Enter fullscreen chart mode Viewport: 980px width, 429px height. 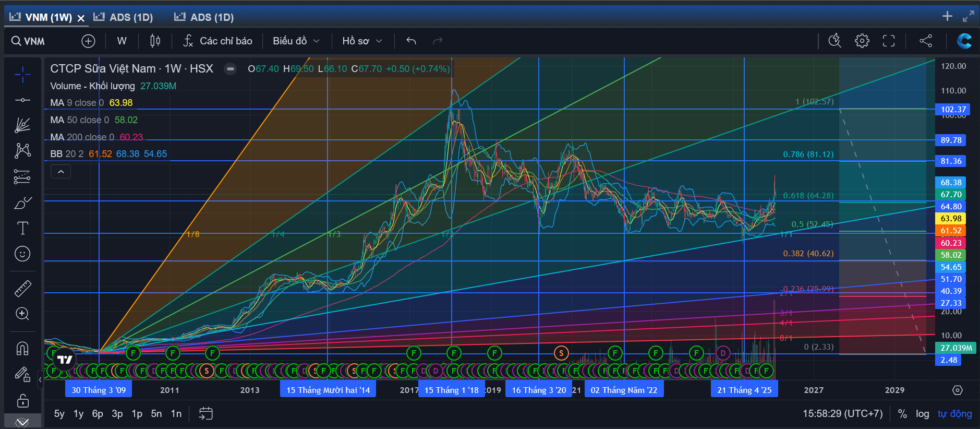click(x=889, y=41)
